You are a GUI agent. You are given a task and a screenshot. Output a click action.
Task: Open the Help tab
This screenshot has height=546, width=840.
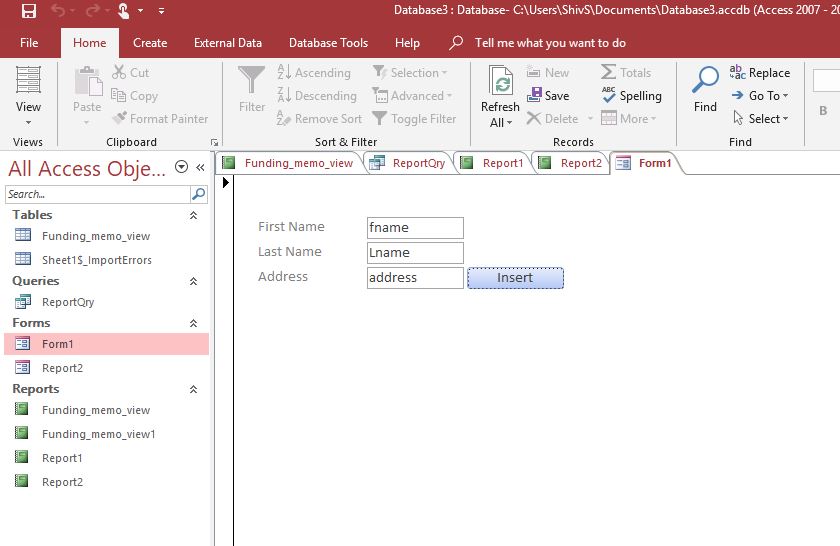point(407,43)
